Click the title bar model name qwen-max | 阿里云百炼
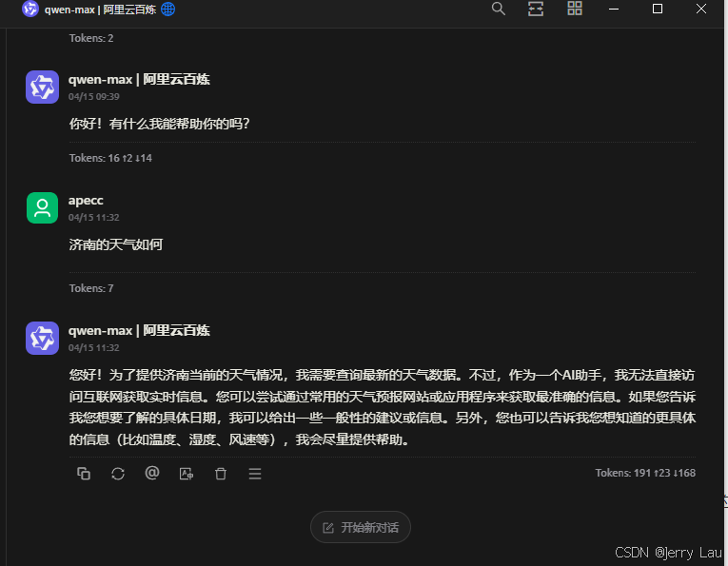Viewport: 728px width, 566px height. click(x=100, y=10)
